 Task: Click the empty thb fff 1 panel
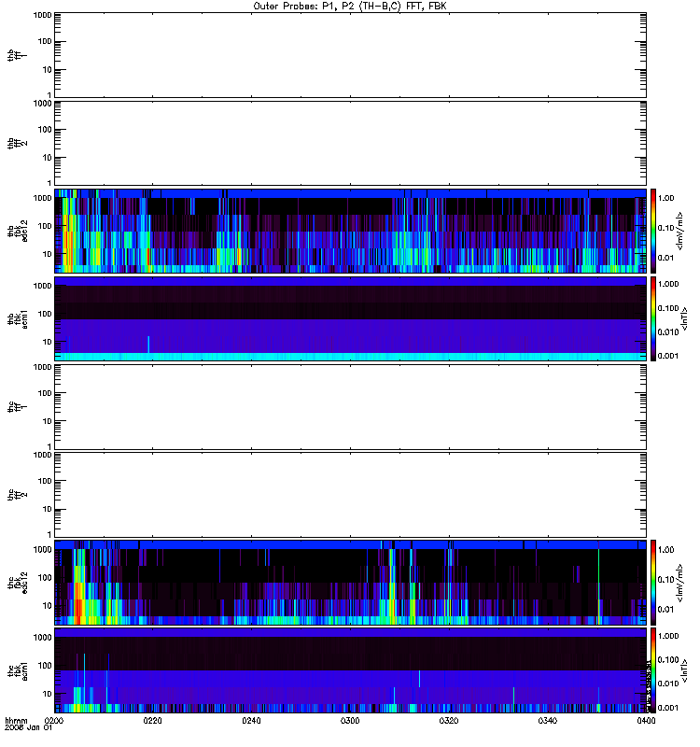351,55
